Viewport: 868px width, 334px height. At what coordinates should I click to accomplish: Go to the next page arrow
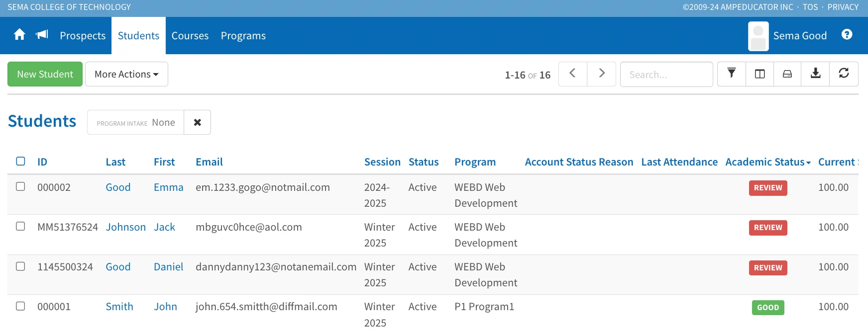point(601,74)
